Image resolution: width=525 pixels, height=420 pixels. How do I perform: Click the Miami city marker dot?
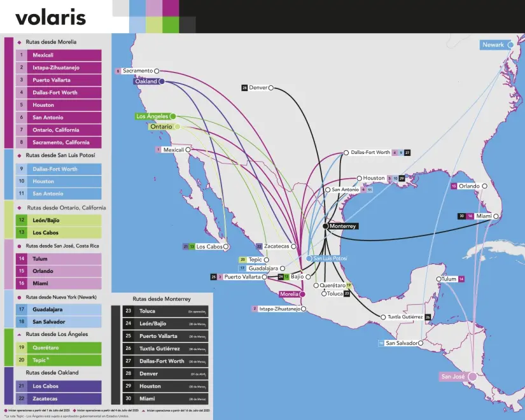tap(496, 216)
